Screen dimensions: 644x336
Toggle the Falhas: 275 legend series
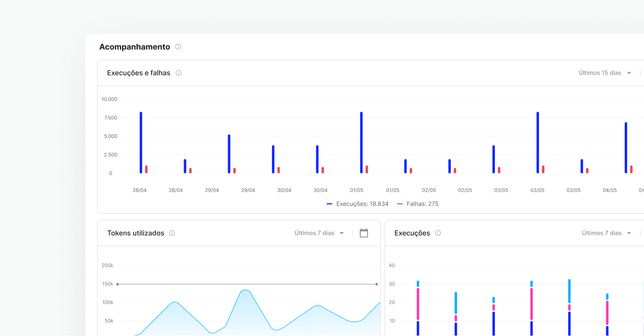[422, 204]
